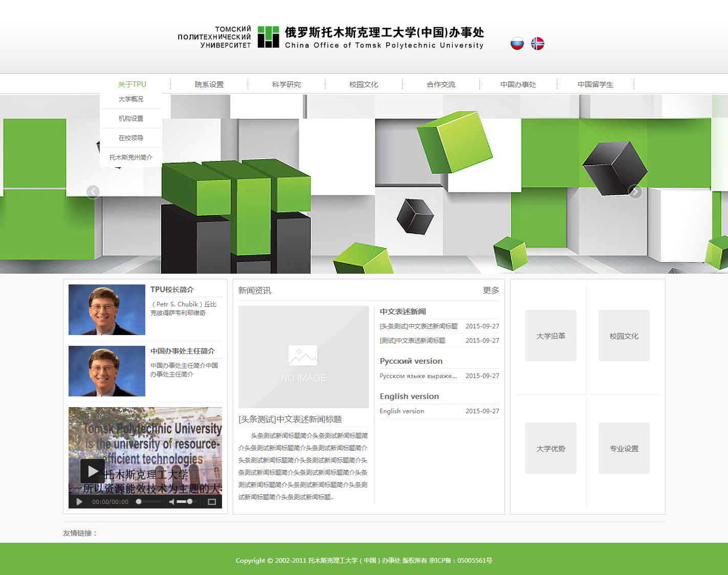The image size is (728, 575).
Task: Select 托木斯克州简介 submenu item
Action: click(131, 158)
